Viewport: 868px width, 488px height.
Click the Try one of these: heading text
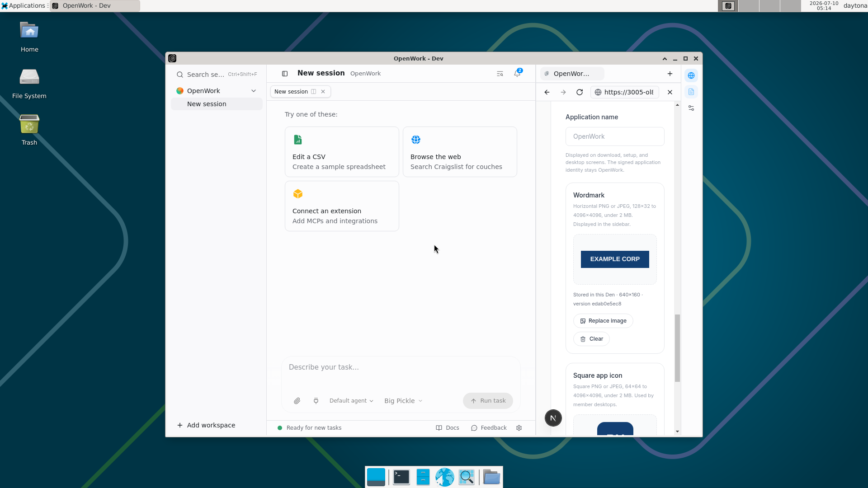[x=311, y=114]
